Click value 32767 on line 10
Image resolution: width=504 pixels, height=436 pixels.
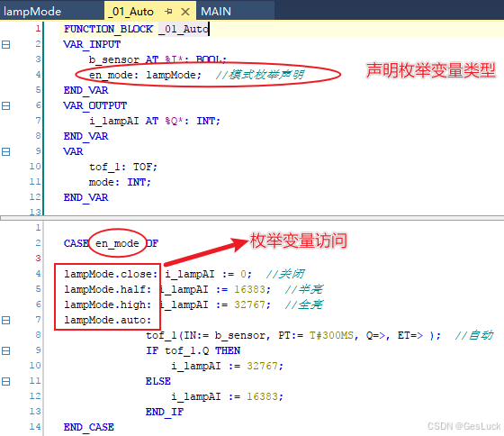262,366
